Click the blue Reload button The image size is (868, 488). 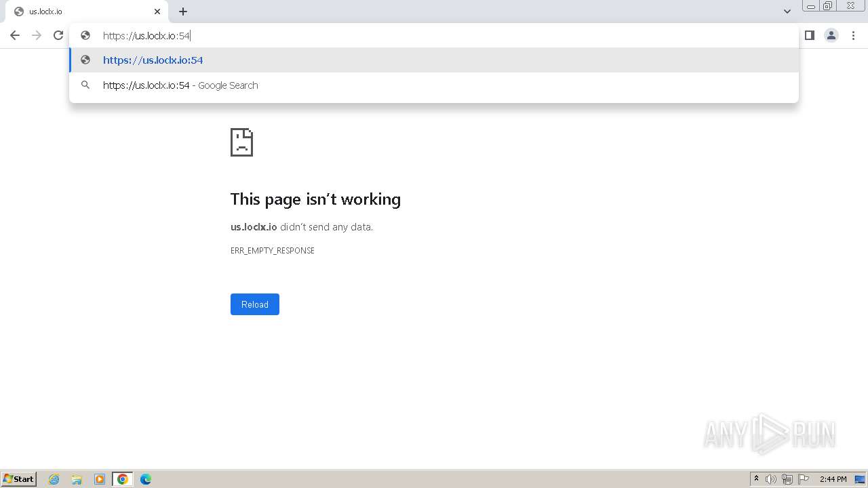[x=255, y=304]
